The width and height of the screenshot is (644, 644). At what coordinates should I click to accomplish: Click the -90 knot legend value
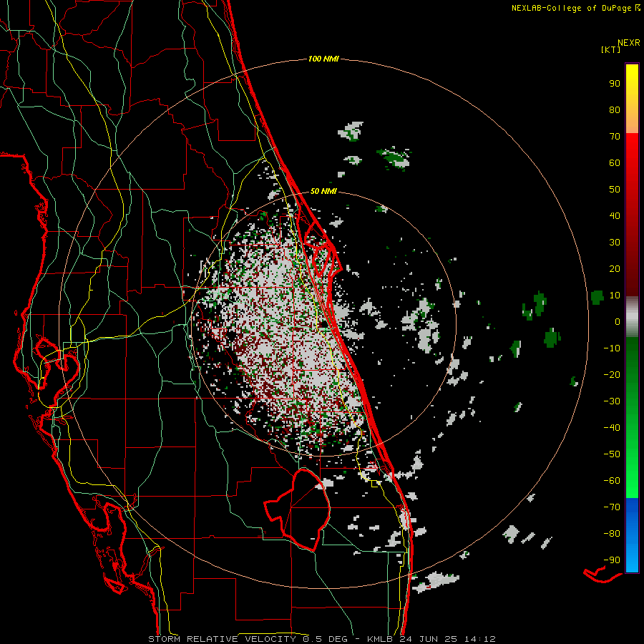point(612,560)
